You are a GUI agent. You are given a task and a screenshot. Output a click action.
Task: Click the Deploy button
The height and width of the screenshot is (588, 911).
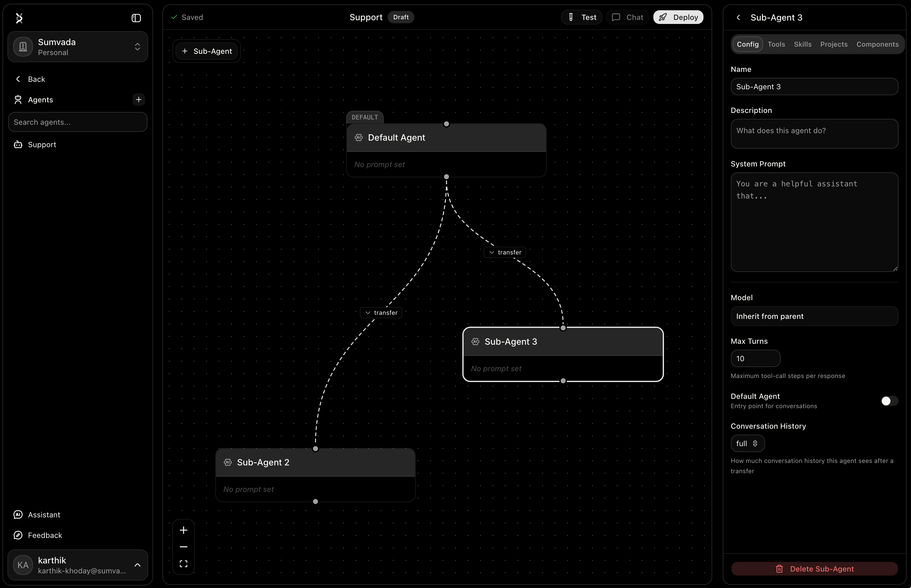coord(678,17)
